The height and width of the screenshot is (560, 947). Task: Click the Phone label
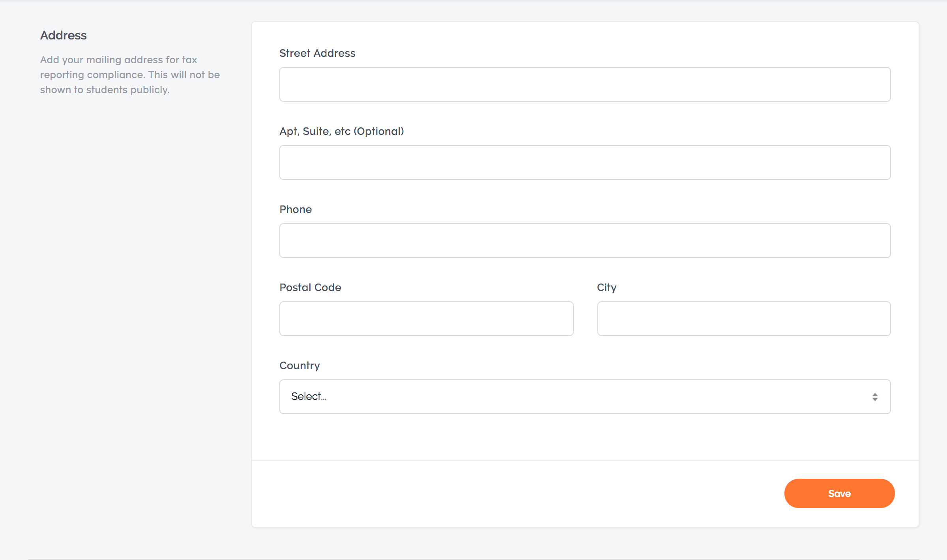296,209
